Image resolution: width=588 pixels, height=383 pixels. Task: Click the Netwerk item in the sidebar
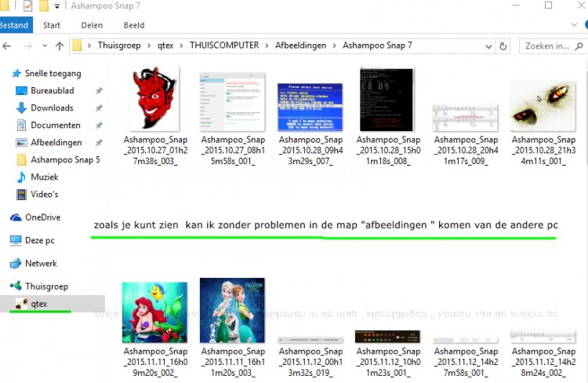(41, 264)
